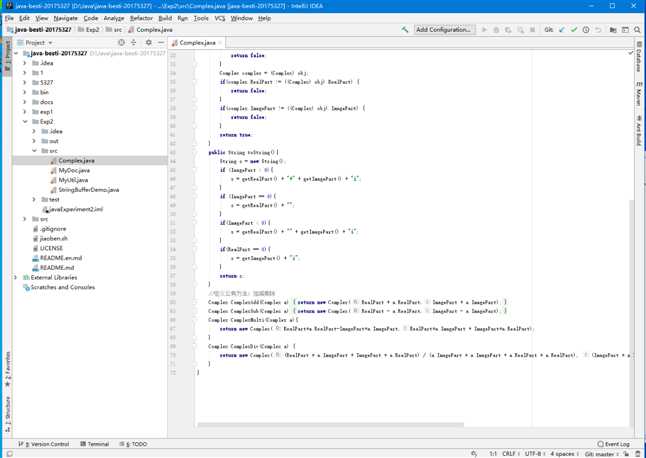Open the Terminal tool window
Screen dimensions: 646x458
(95, 444)
